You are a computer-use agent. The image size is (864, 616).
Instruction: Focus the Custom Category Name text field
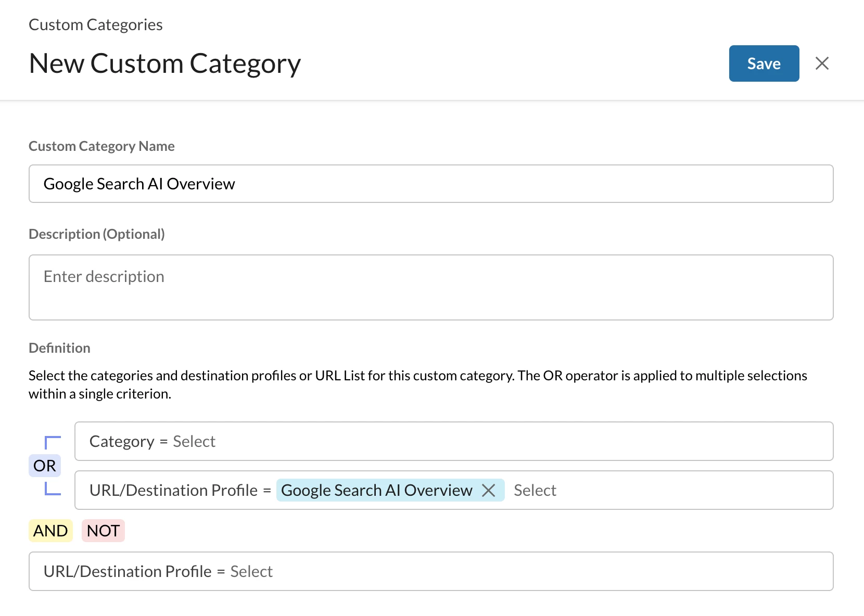coord(430,184)
